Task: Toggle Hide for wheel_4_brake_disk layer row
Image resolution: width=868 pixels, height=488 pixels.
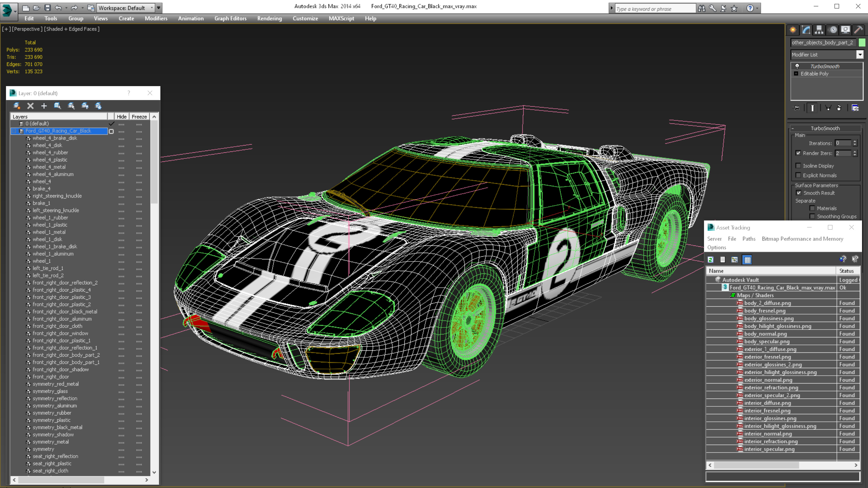Action: point(121,139)
